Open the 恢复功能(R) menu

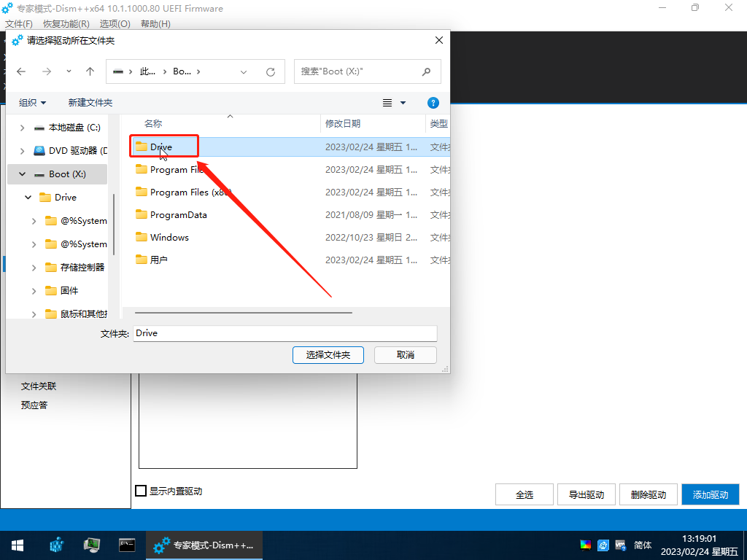(66, 24)
